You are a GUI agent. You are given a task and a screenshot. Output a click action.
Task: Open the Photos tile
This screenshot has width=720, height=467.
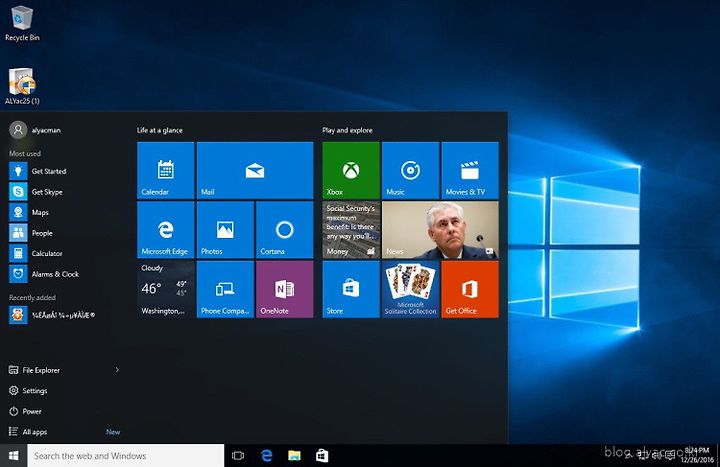click(225, 230)
